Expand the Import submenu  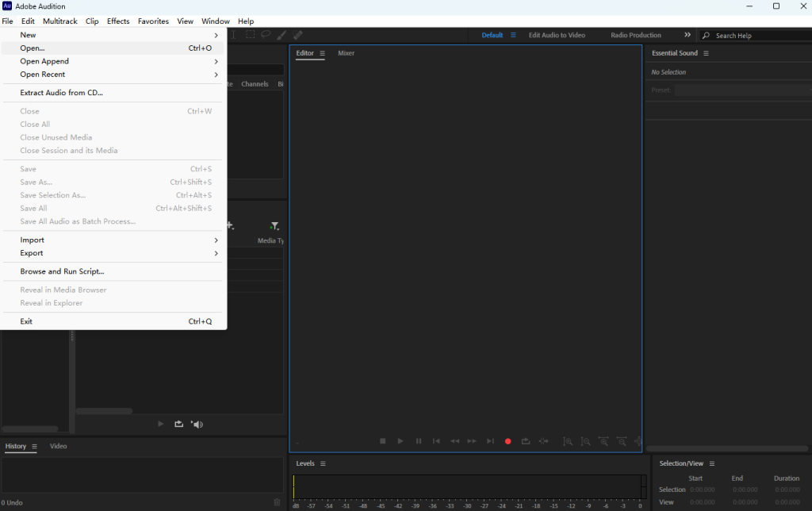coord(113,240)
